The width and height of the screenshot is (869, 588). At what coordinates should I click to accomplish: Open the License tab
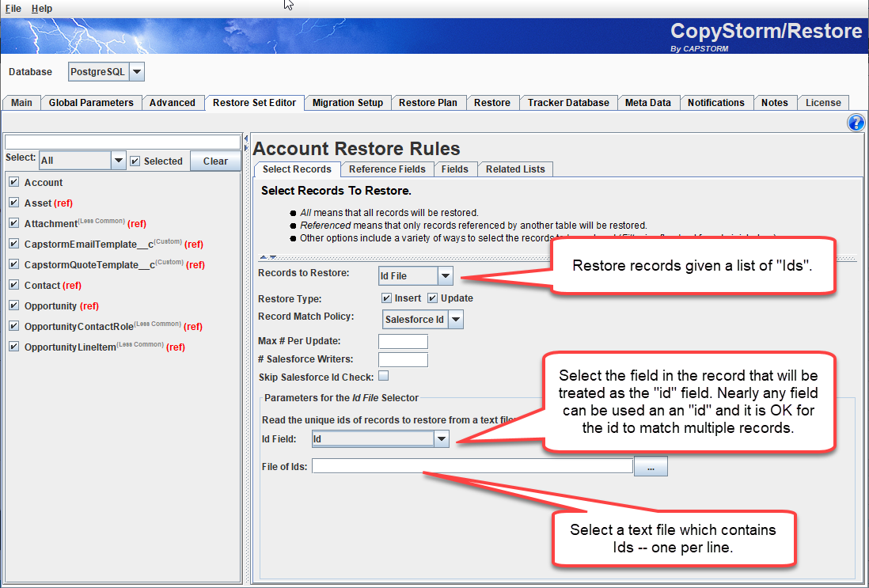click(823, 103)
